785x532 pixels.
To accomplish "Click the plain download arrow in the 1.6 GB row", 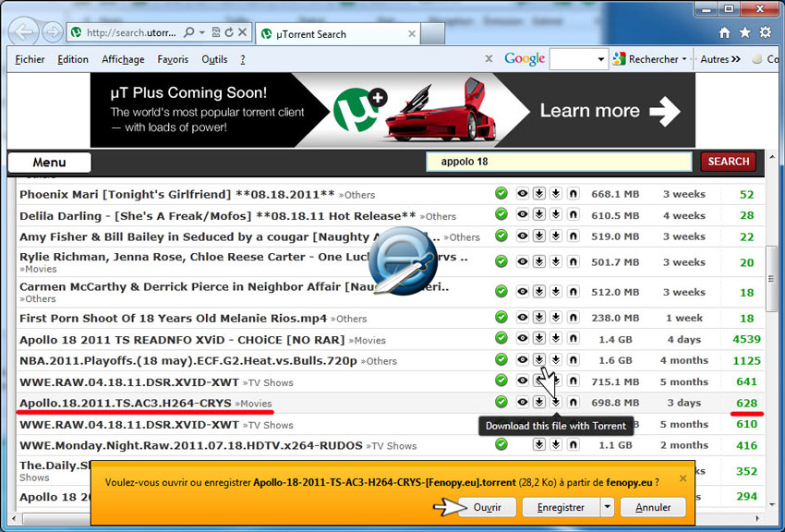I will pos(556,360).
